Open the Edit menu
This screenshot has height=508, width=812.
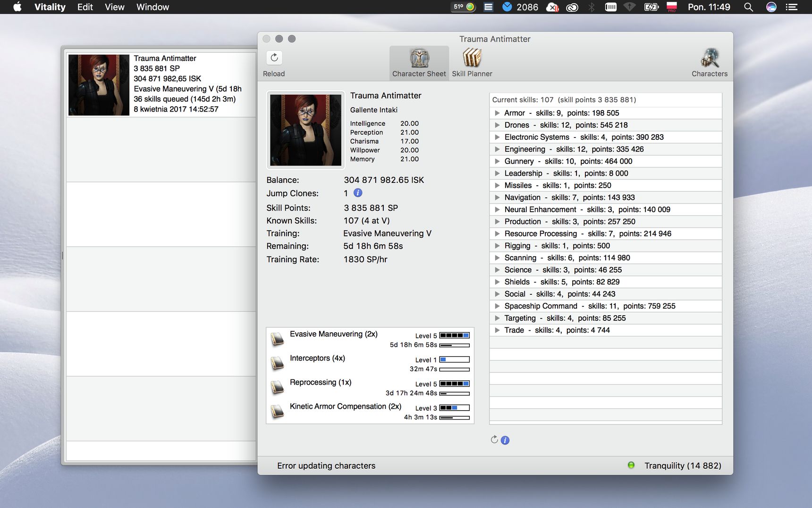tap(85, 7)
